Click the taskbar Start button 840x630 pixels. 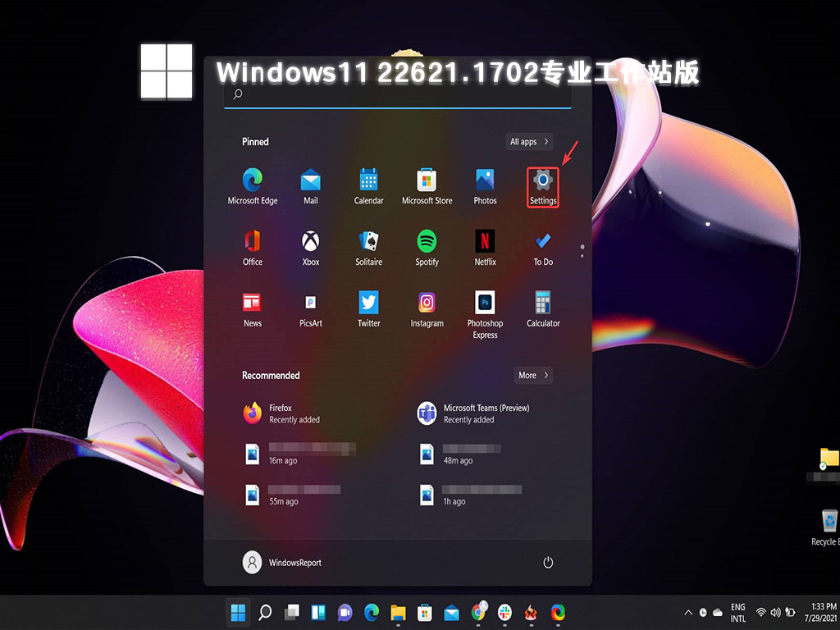point(238,613)
